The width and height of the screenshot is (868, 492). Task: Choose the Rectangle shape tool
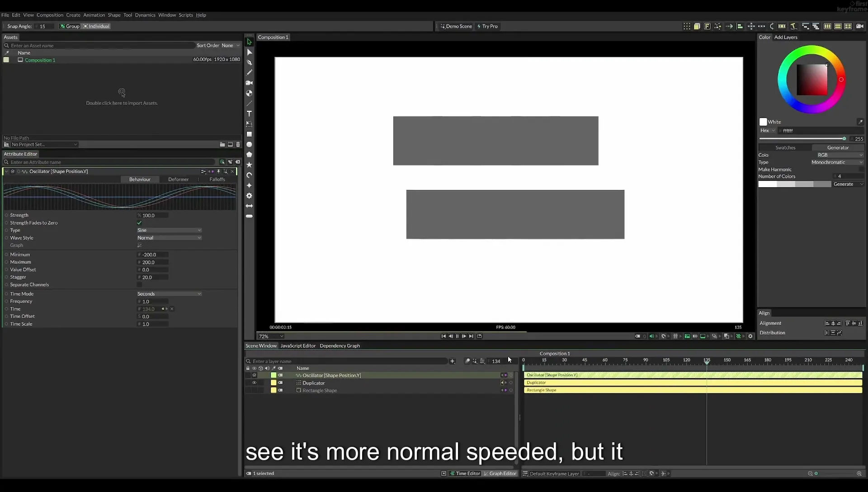coord(249,134)
